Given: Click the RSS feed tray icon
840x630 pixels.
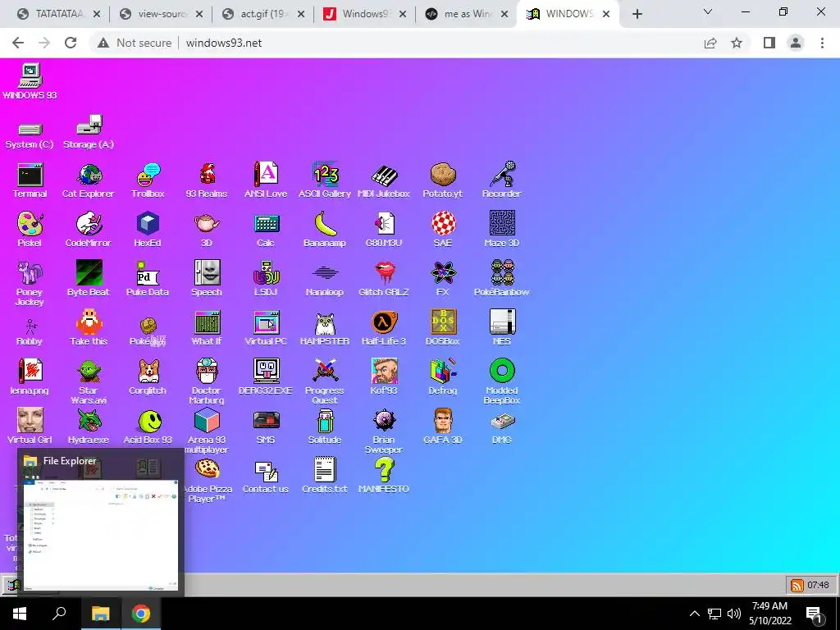Looking at the screenshot, I should point(797,586).
